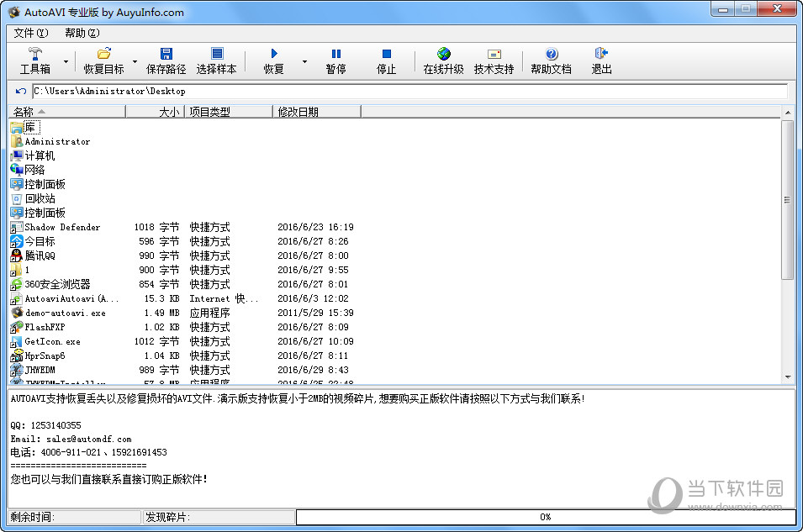The height and width of the screenshot is (532, 803).
Task: Select the 库 library item
Action: point(25,127)
